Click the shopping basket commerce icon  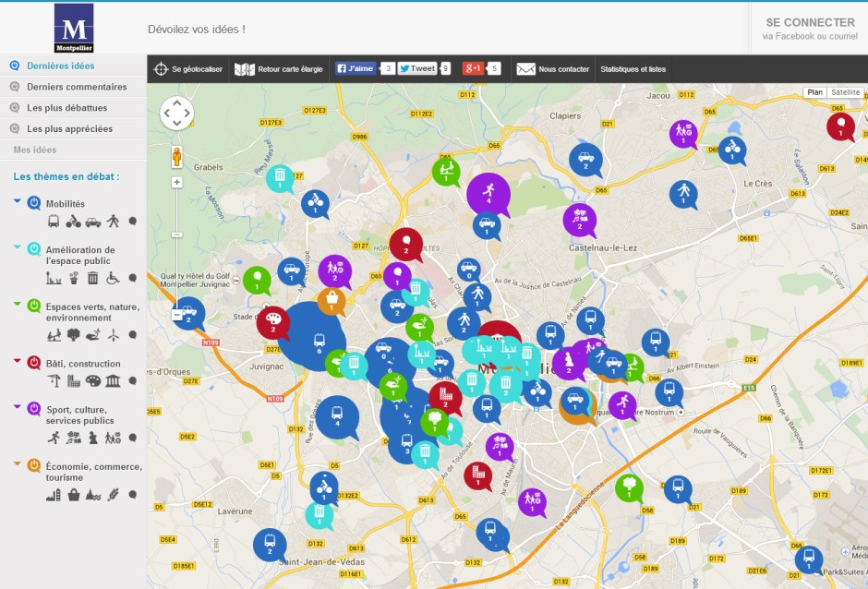74,495
